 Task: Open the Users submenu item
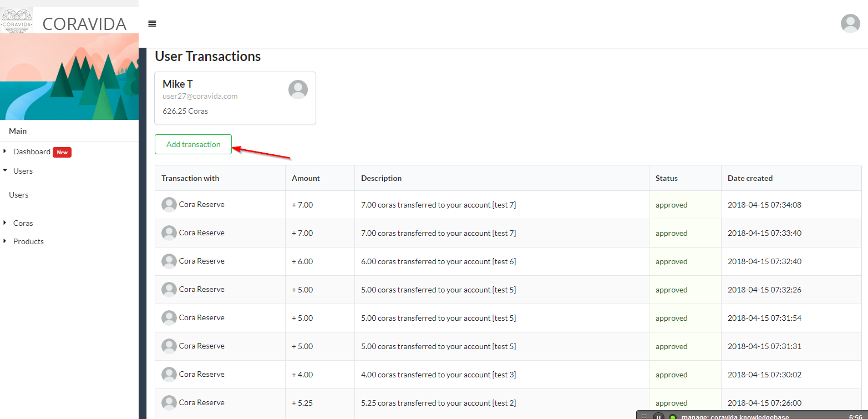[19, 195]
